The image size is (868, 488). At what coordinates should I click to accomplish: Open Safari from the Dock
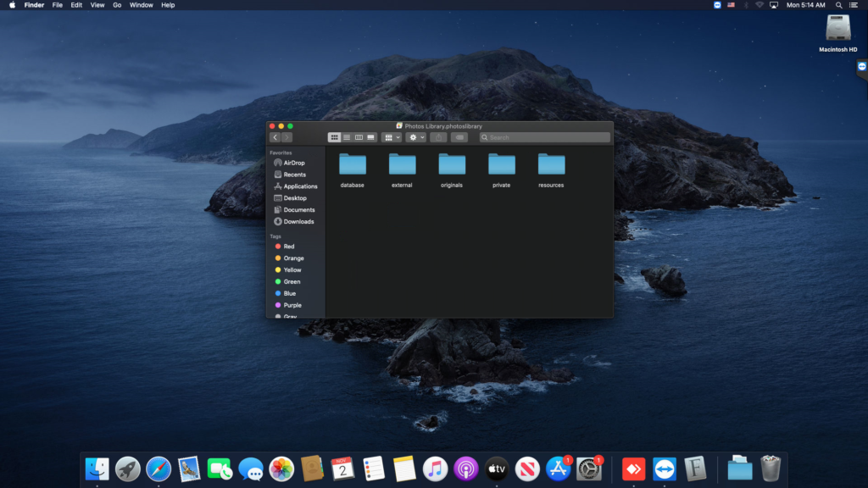(159, 467)
